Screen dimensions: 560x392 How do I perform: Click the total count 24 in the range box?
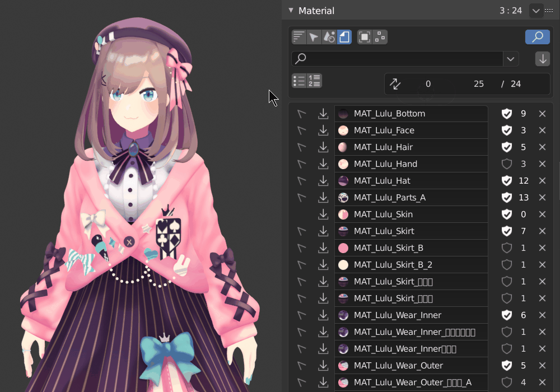516,84
